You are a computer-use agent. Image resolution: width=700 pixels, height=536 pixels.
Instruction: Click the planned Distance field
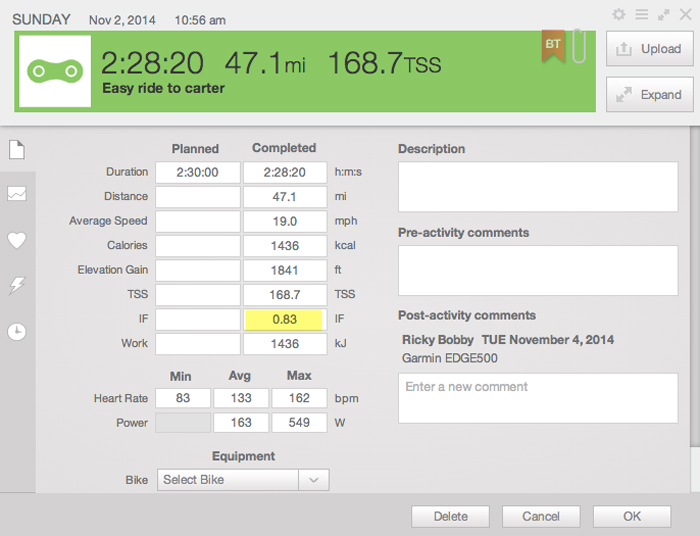point(198,197)
